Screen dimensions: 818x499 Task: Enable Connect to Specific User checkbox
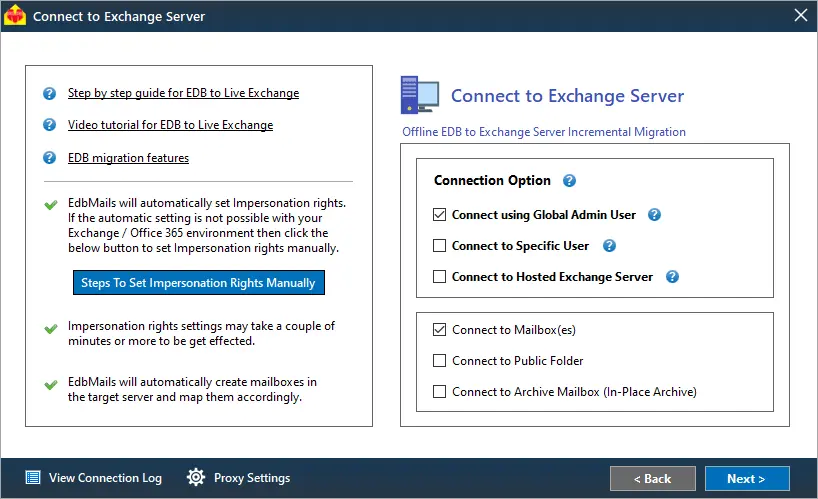point(439,246)
